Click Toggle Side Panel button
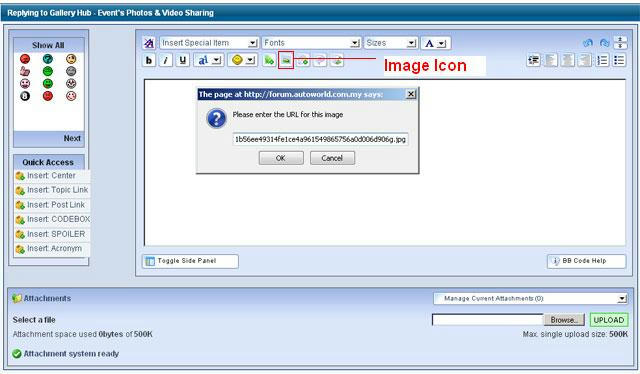Image resolution: width=640 pixels, height=374 pixels. (190, 261)
